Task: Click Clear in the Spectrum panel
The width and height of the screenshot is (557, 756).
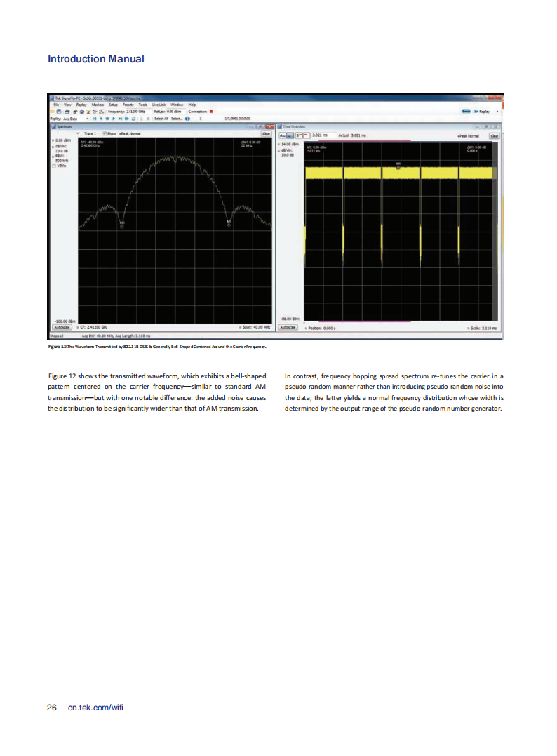Action: click(266, 134)
